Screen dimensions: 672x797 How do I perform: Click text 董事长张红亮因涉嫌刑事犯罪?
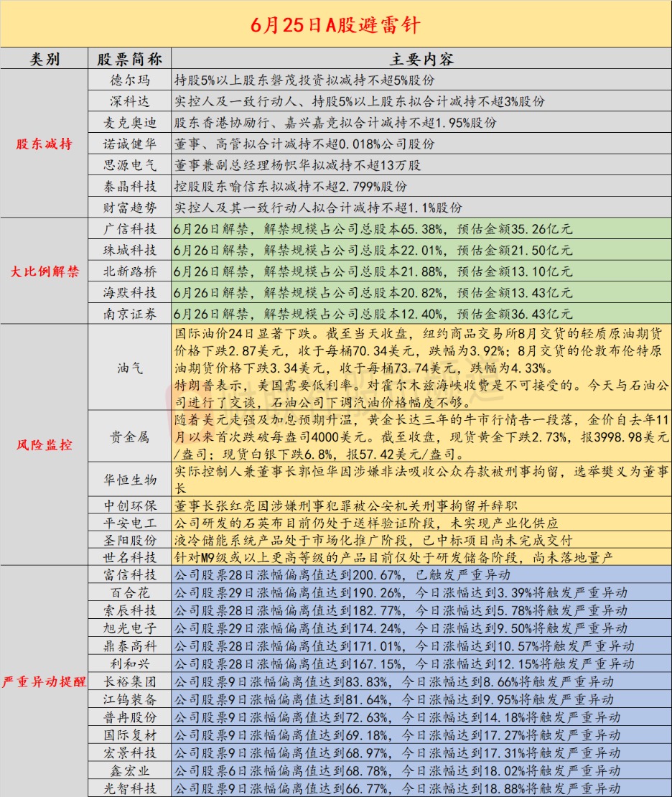pyautogui.click(x=346, y=505)
